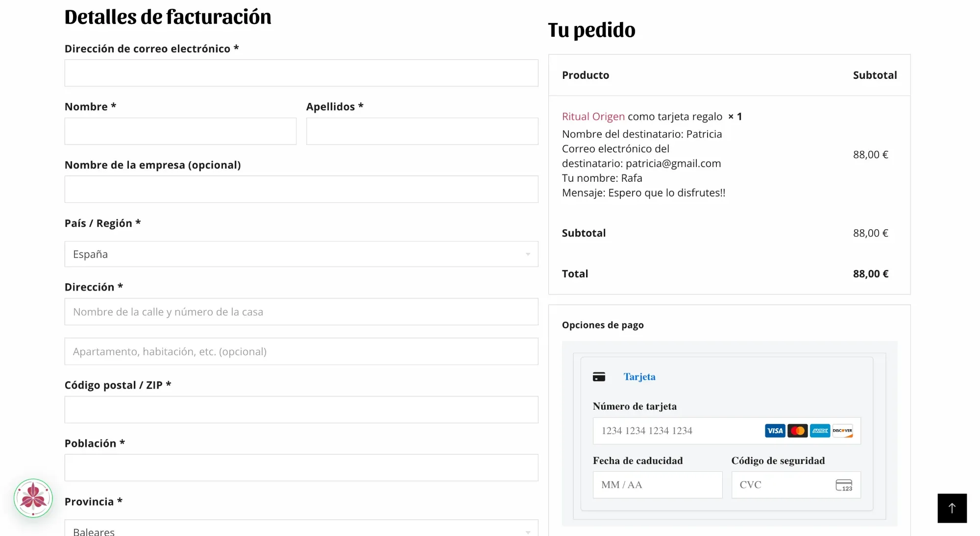Click into the Apellidos field

click(422, 131)
